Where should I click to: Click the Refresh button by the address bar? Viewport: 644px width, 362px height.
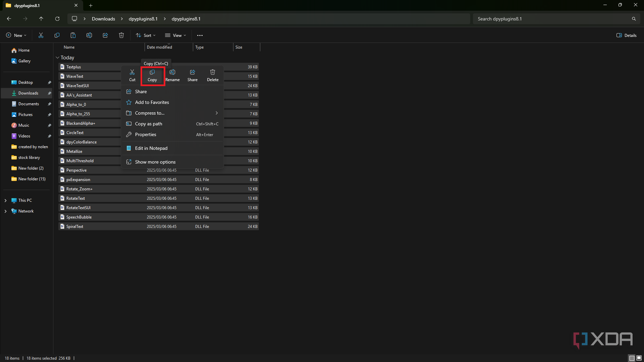tap(57, 19)
